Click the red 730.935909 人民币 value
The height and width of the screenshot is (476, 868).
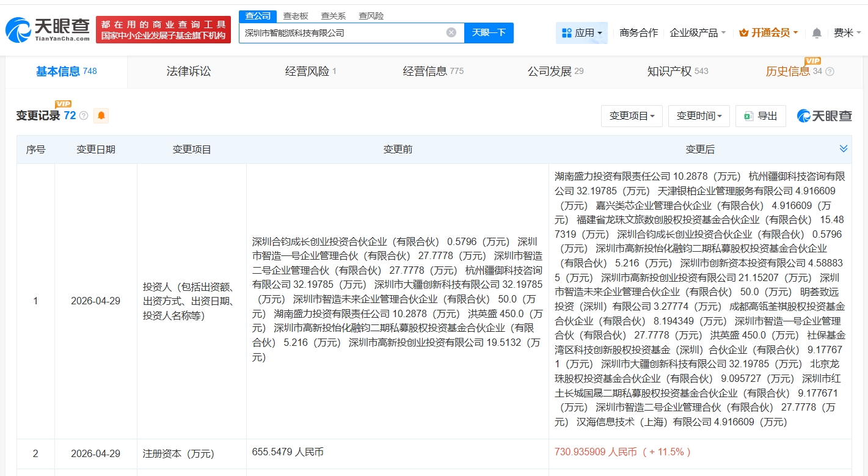[622, 452]
